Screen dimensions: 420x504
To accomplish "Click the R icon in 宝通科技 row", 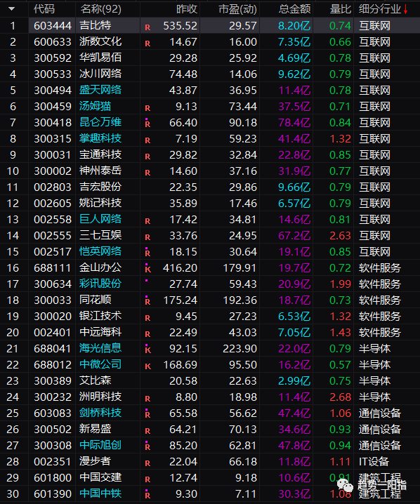I will (x=147, y=157).
